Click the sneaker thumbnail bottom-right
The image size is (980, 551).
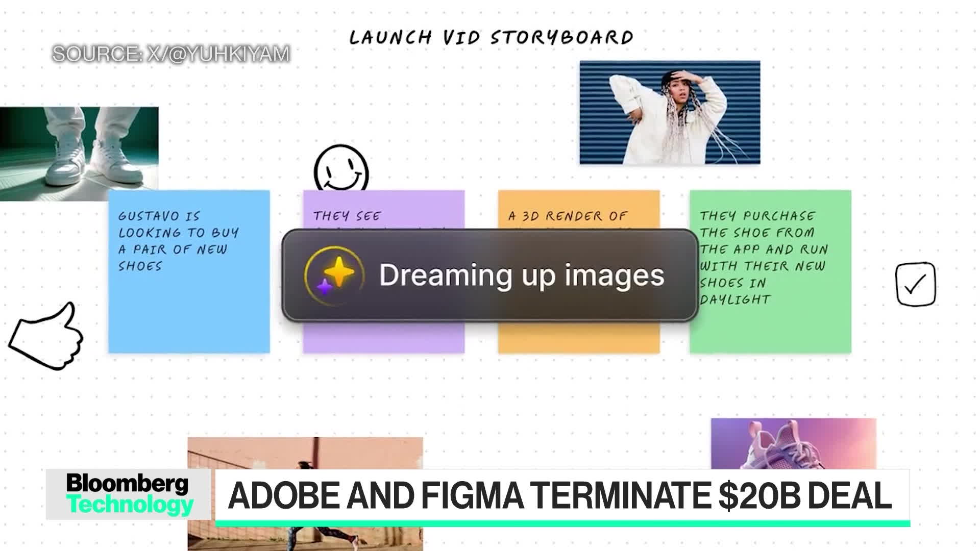(x=793, y=445)
